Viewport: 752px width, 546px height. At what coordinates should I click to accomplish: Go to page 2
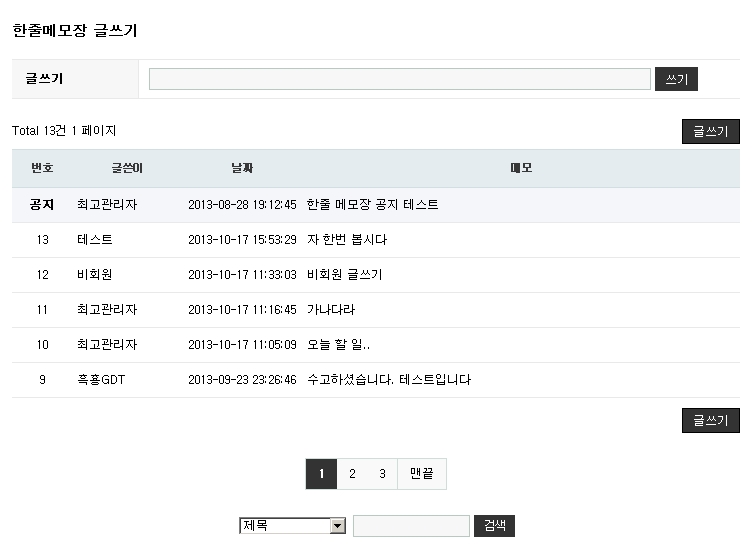pos(352,475)
